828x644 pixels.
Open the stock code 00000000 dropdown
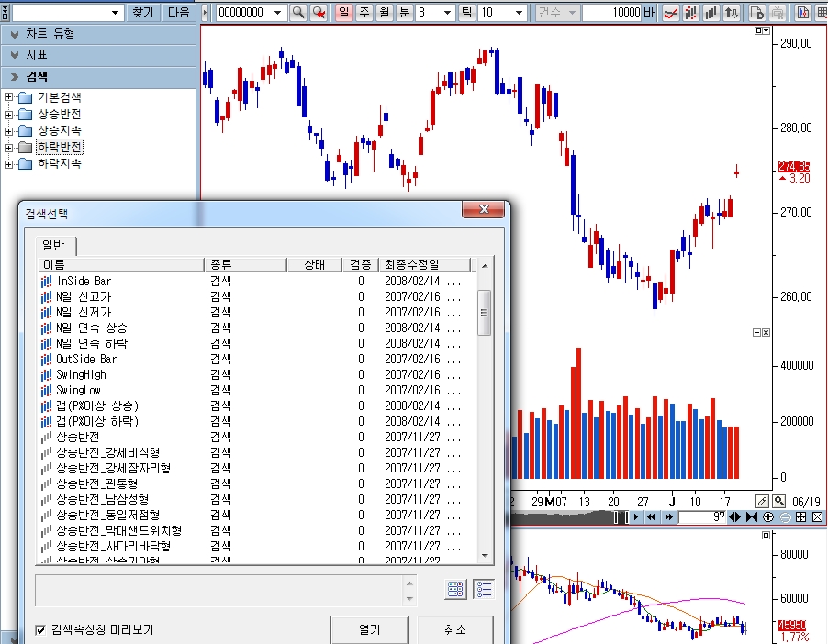[x=279, y=13]
